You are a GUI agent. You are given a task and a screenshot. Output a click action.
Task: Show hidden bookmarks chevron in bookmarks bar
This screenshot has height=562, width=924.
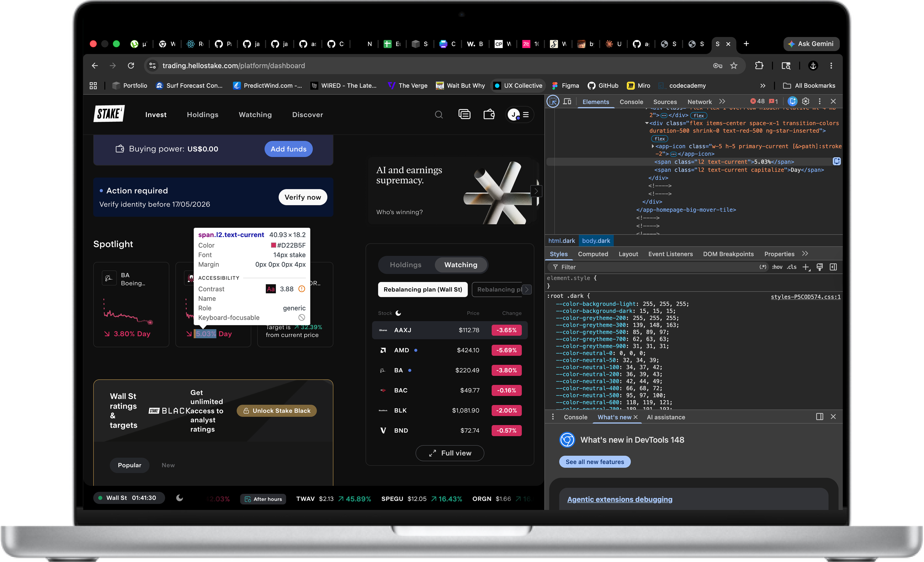tap(763, 85)
